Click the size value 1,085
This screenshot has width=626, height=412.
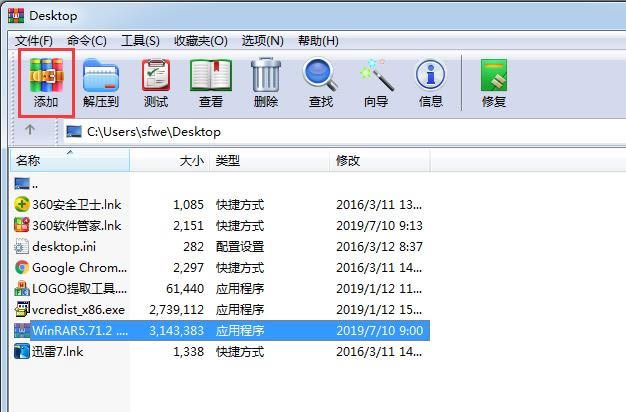point(188,204)
